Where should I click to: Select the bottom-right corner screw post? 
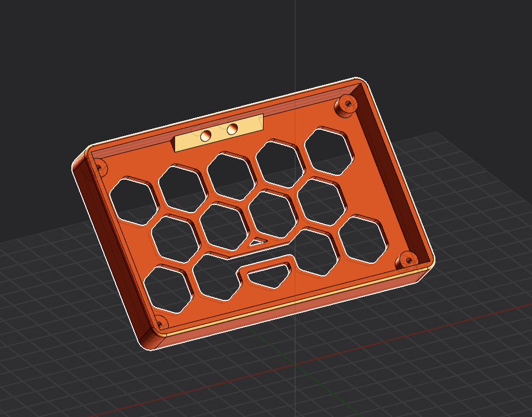pyautogui.click(x=406, y=262)
